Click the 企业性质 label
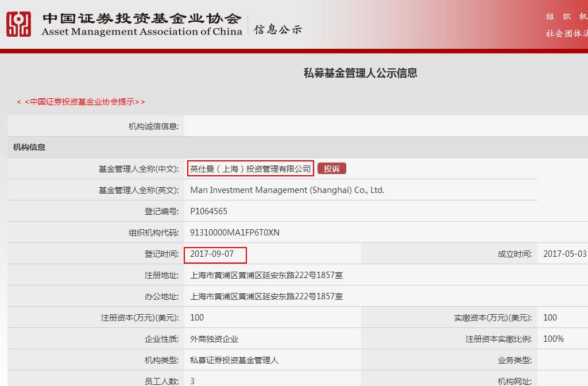 [x=161, y=339]
